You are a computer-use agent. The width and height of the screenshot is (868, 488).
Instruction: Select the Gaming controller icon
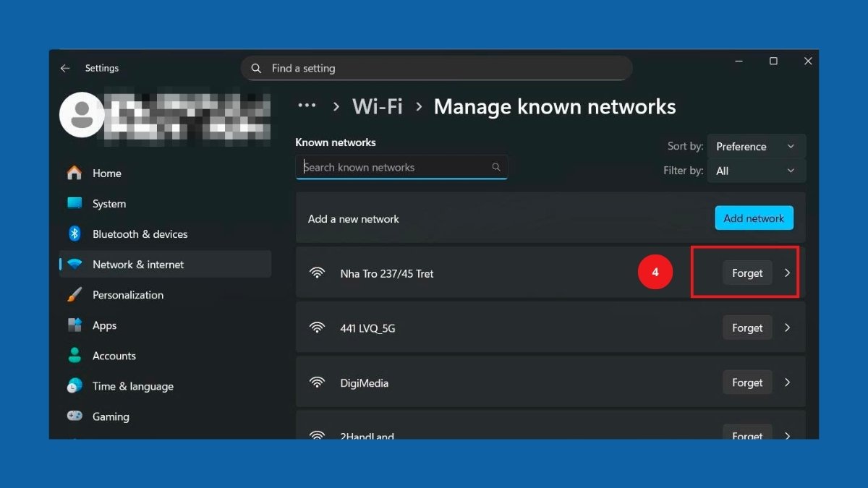[x=75, y=416]
